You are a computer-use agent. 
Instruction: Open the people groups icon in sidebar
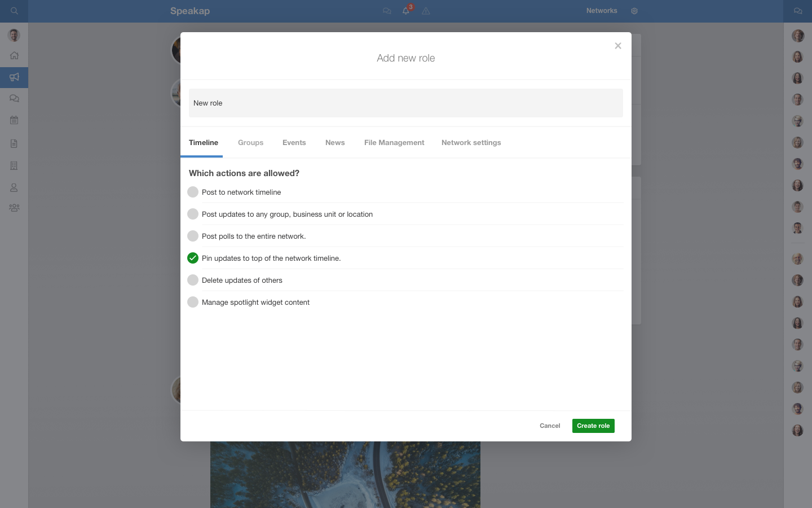coord(14,208)
